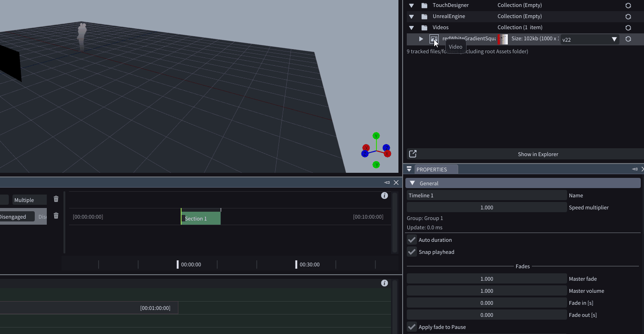
Task: Open the info icon above the Section 1 track
Action: tap(384, 195)
